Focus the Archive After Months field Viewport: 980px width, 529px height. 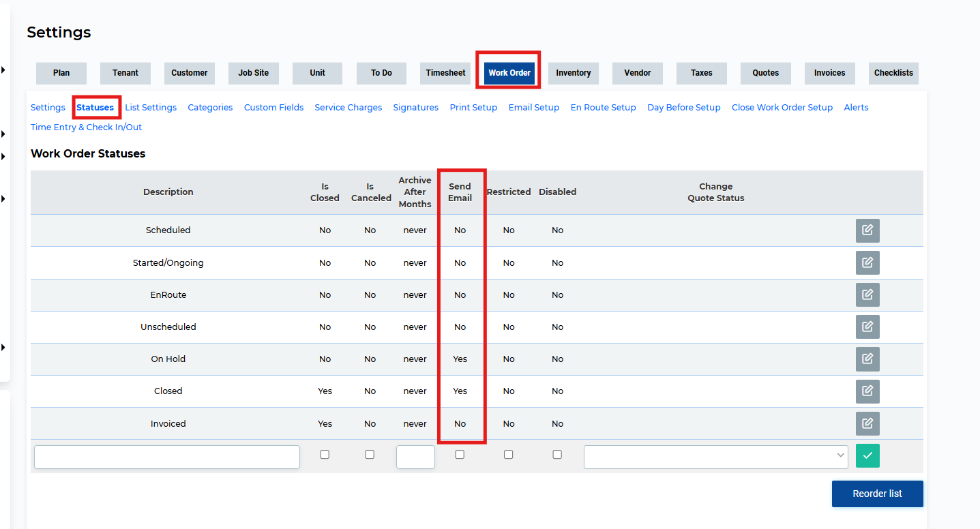415,457
